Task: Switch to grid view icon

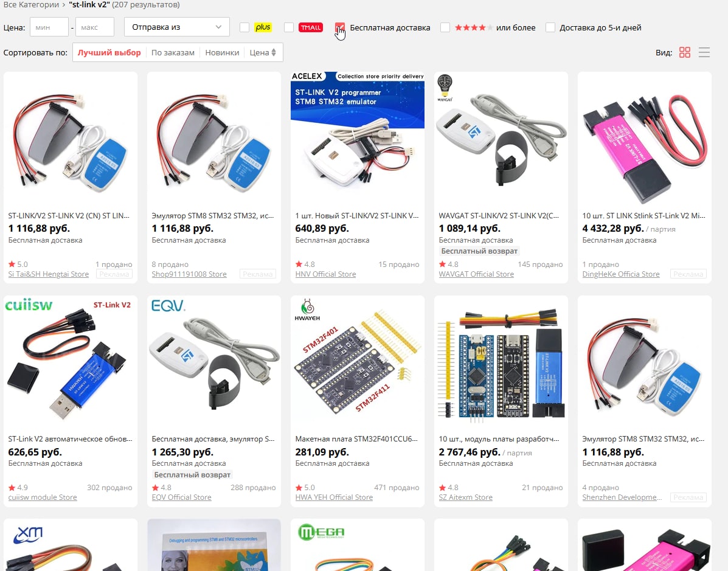Action: click(x=684, y=52)
